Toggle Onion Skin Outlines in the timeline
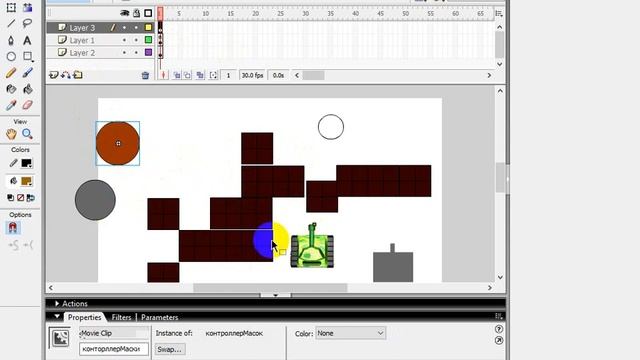Image resolution: width=640 pixels, height=360 pixels. pyautogui.click(x=187, y=75)
